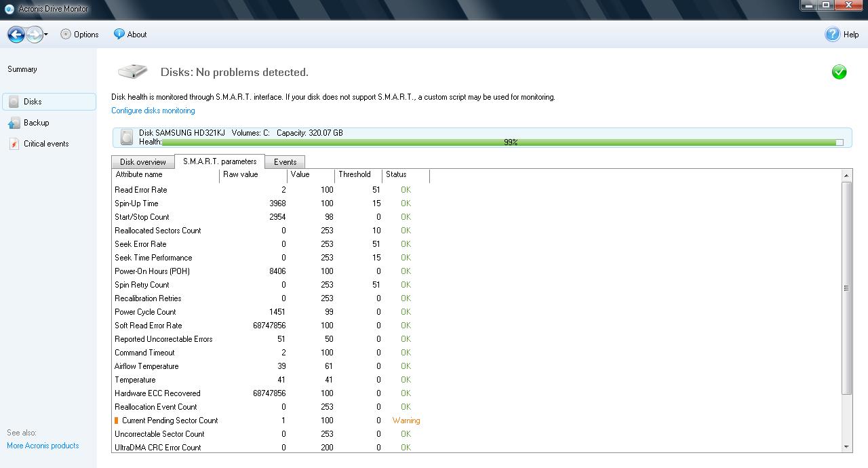Sort by Raw value column header
The image size is (868, 468).
click(x=254, y=175)
